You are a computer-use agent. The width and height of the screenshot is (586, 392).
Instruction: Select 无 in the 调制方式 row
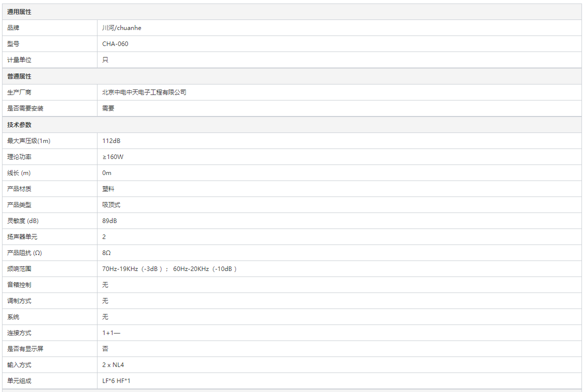pos(105,301)
